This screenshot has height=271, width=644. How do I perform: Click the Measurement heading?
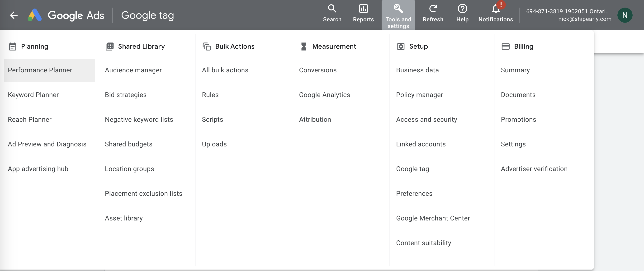(x=334, y=47)
